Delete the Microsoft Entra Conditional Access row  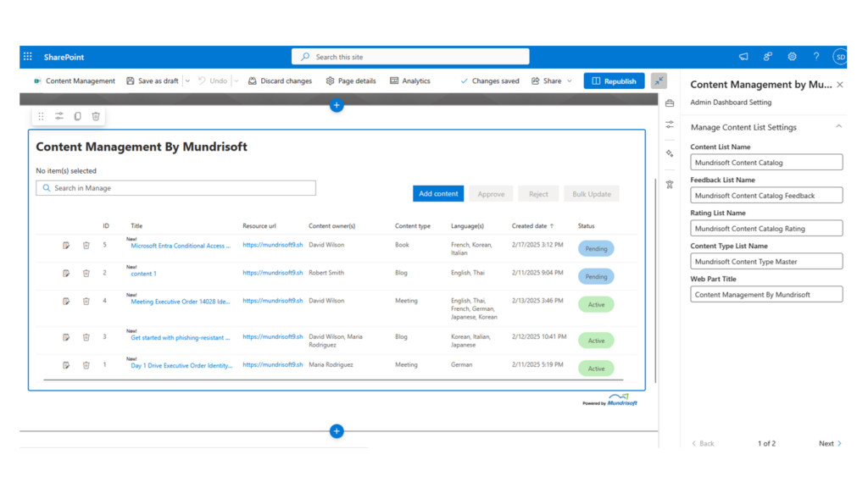tap(86, 245)
